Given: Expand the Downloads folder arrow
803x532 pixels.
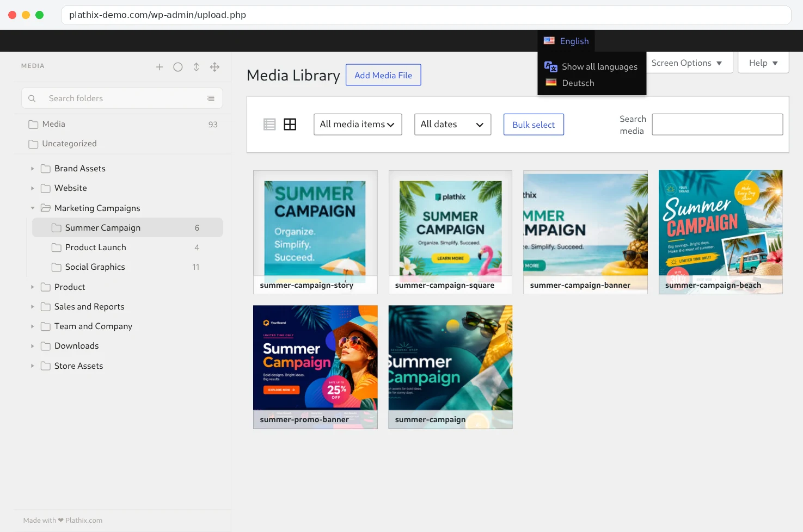Looking at the screenshot, I should pyautogui.click(x=33, y=346).
